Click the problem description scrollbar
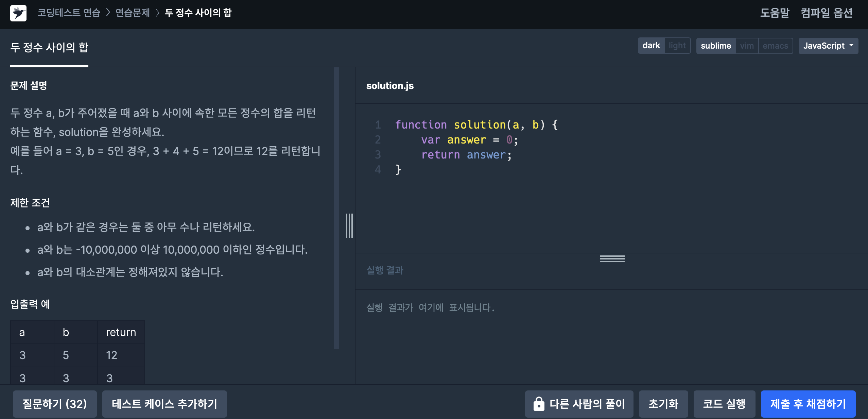 point(336,207)
